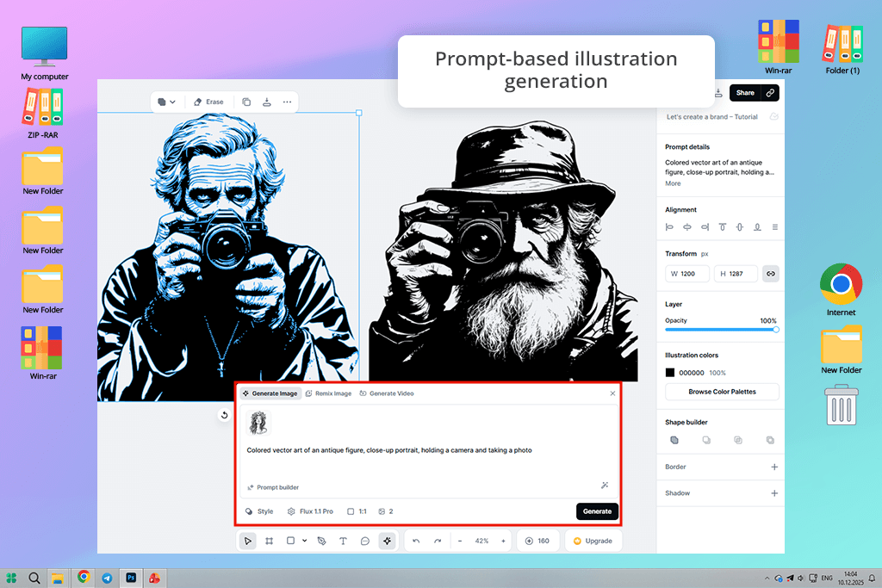Viewport: 882px width, 588px height.
Task: Select the intersect shapes icon in Shape builder
Action: (738, 440)
